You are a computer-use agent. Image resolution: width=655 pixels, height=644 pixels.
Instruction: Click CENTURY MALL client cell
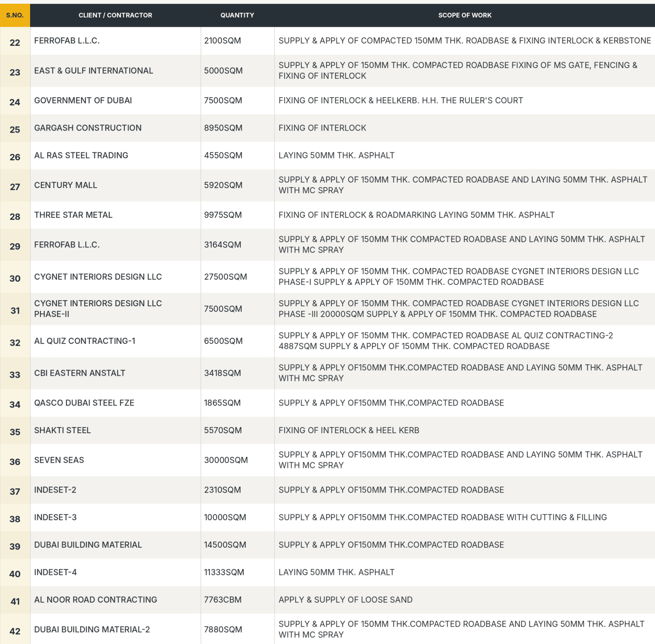pyautogui.click(x=115, y=185)
